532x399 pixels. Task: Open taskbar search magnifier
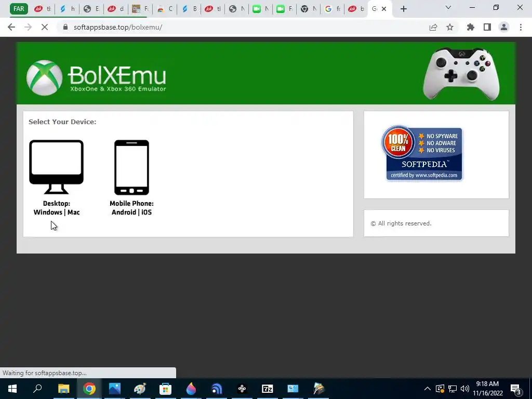37,389
